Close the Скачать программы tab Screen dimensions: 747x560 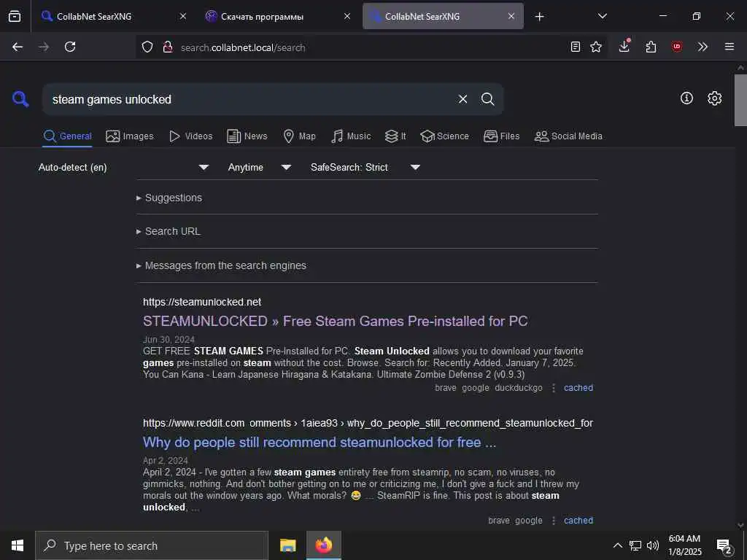coord(347,16)
